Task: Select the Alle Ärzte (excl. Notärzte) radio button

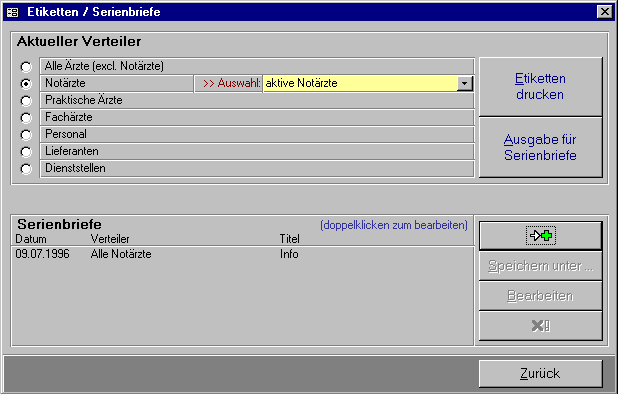Action: pyautogui.click(x=26, y=67)
